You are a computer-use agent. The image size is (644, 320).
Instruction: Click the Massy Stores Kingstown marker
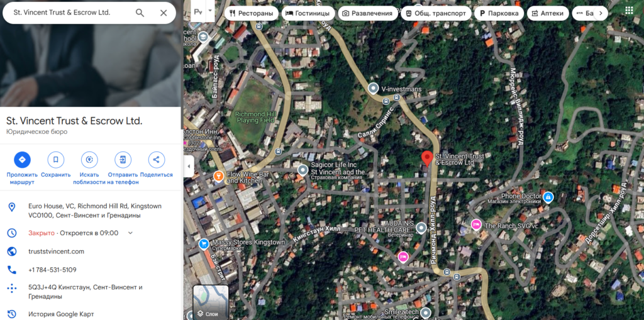204,245
